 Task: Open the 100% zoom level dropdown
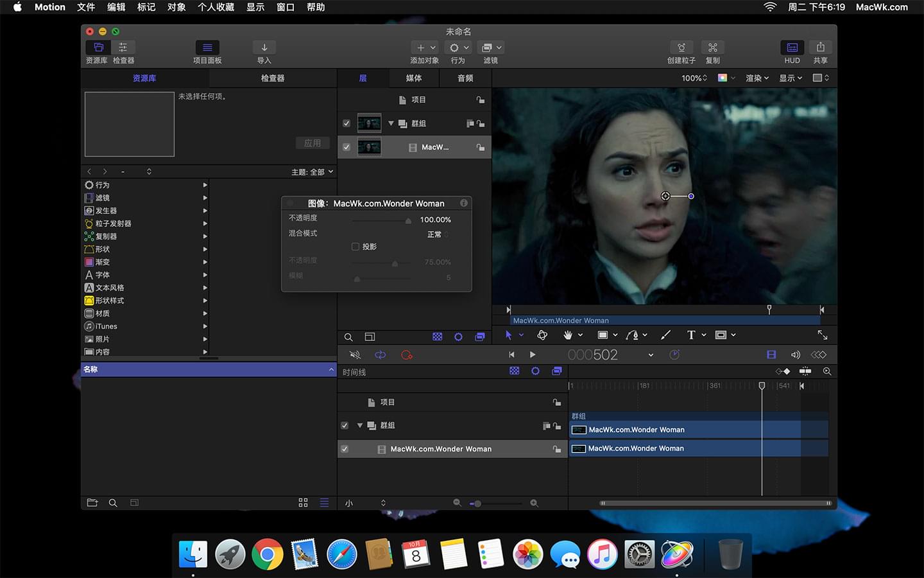point(694,78)
